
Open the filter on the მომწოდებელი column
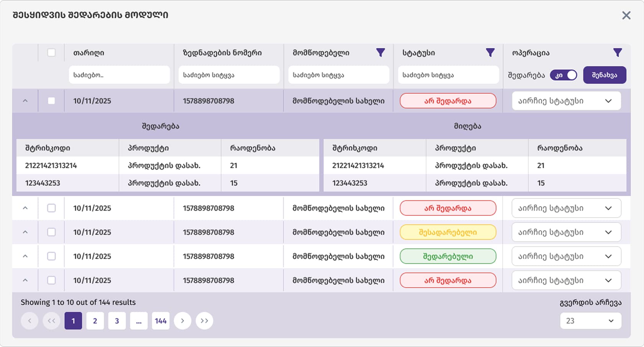pyautogui.click(x=381, y=53)
